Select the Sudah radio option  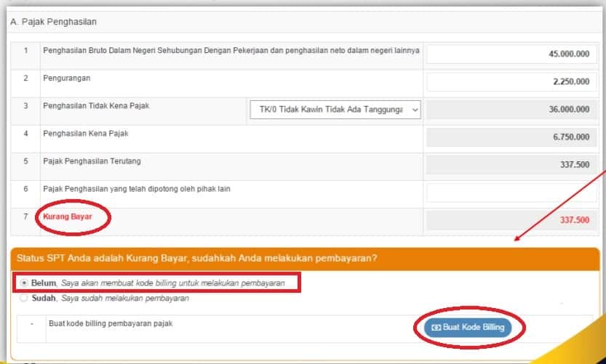coord(24,298)
